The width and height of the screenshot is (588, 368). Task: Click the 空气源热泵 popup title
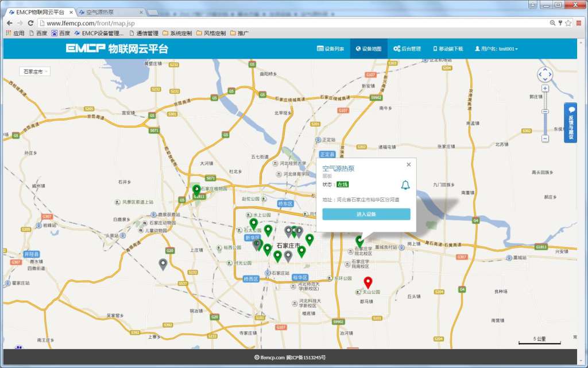(x=338, y=168)
